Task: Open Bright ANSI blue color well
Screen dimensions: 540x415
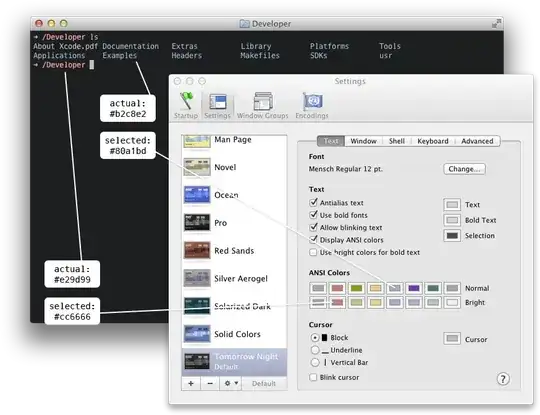Action: coord(395,302)
